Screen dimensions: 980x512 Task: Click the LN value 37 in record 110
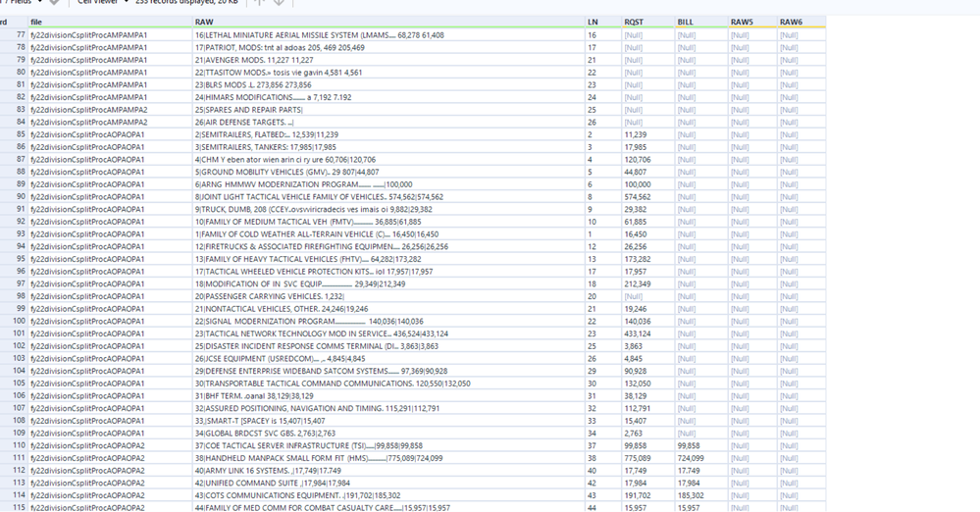602,445
